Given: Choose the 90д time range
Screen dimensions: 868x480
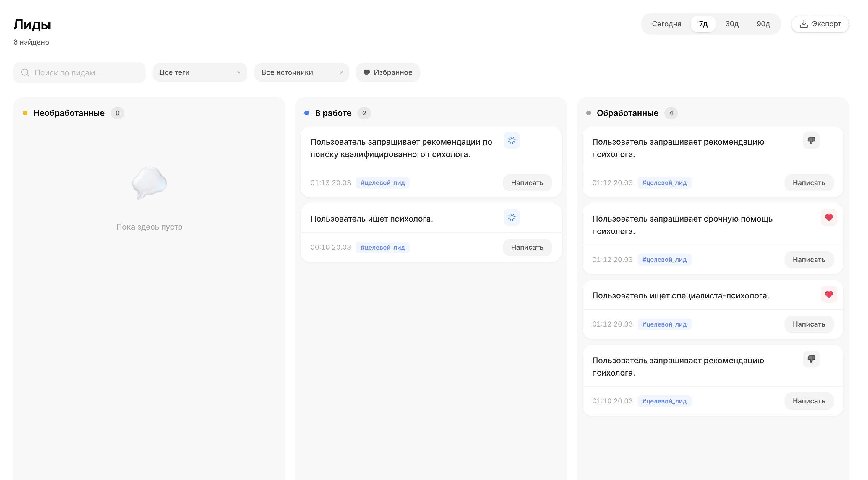Looking at the screenshot, I should tap(763, 24).
